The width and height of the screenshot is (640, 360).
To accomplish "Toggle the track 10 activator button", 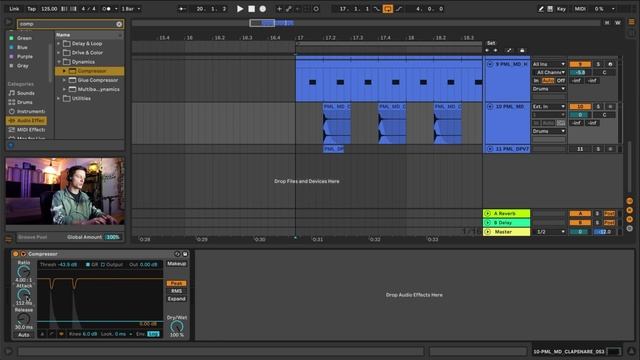I will (580, 107).
